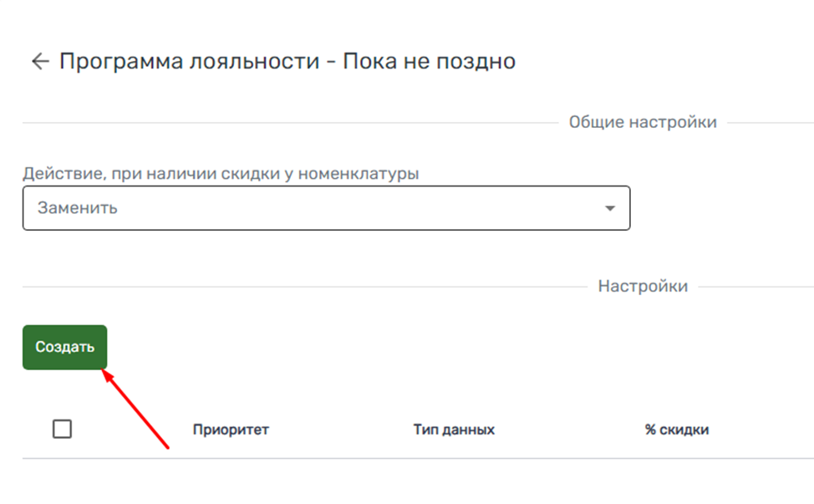Click the red annotation arrow below Создать

coord(136,410)
